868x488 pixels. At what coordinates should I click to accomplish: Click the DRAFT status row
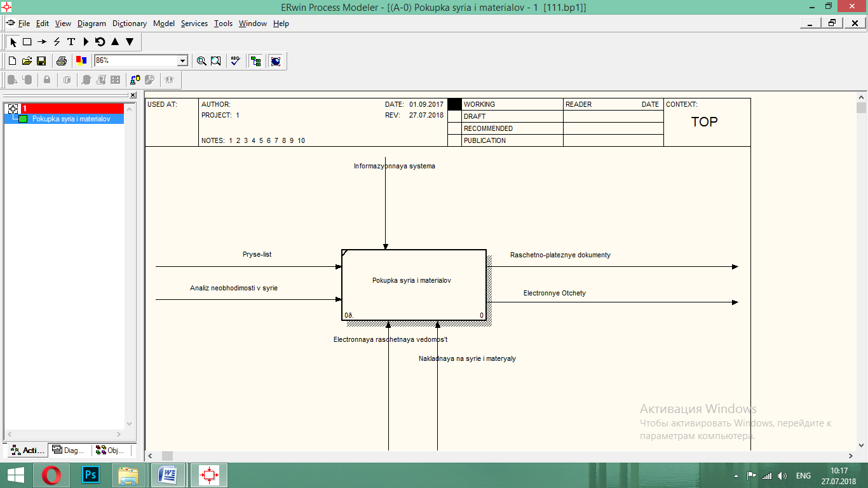(x=512, y=116)
